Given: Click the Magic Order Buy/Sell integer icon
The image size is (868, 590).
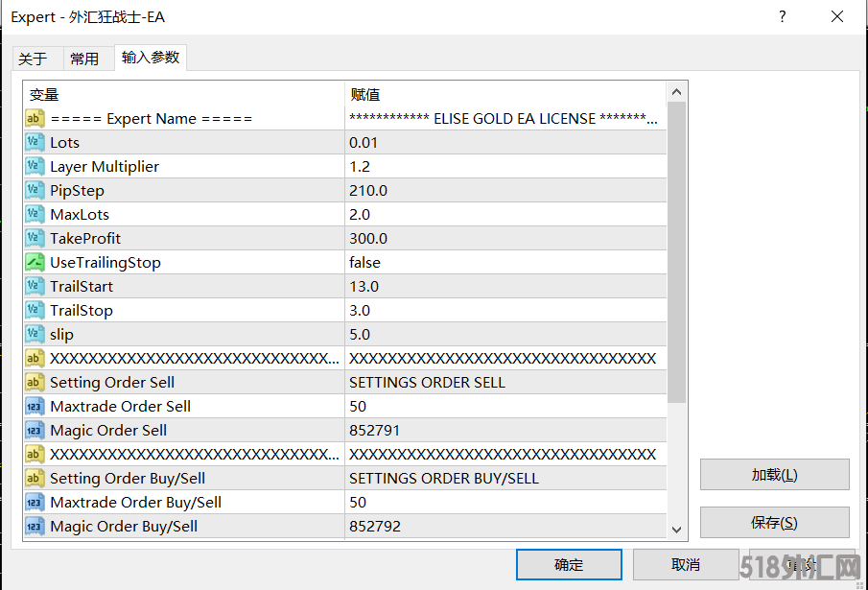Looking at the screenshot, I should (35, 526).
